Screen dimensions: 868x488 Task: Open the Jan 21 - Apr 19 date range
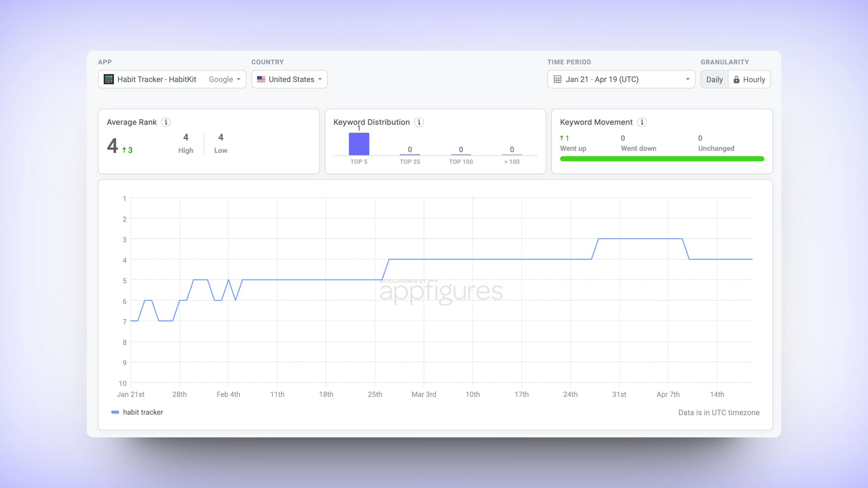tap(621, 79)
